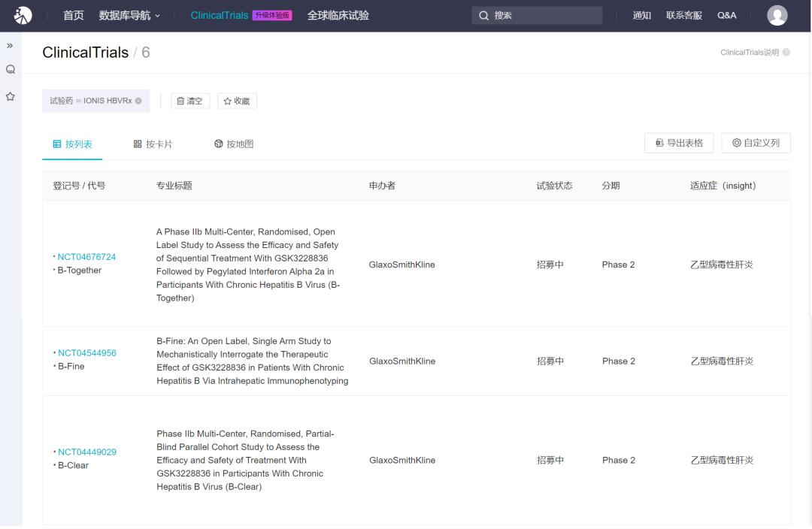This screenshot has width=812, height=529.
Task: Click the 分期 column header
Action: point(611,186)
